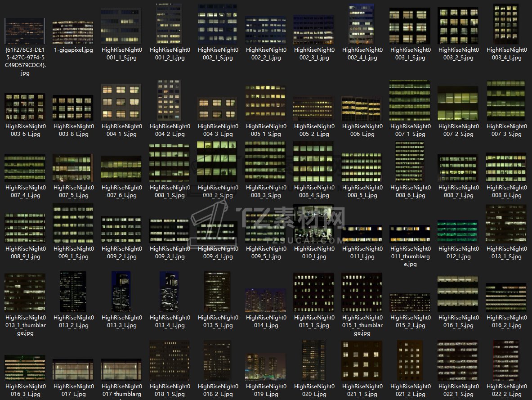Select HighRiseNight0008_4_S.jpg thumbnail
The image size is (532, 400).
point(313,162)
